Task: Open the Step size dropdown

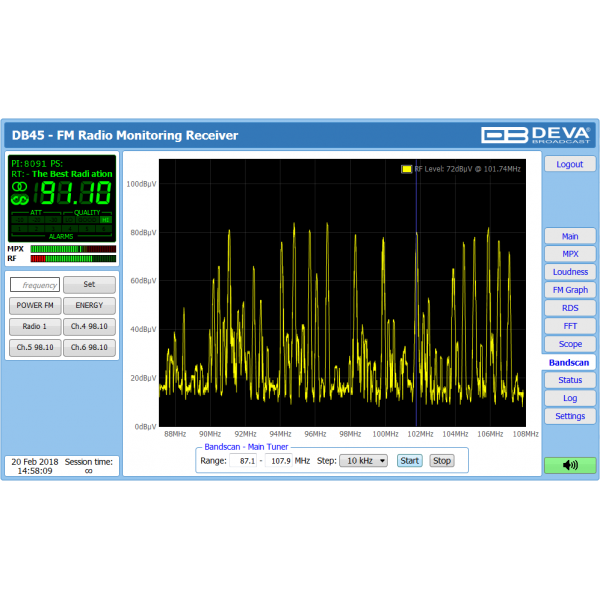Action: (x=363, y=461)
